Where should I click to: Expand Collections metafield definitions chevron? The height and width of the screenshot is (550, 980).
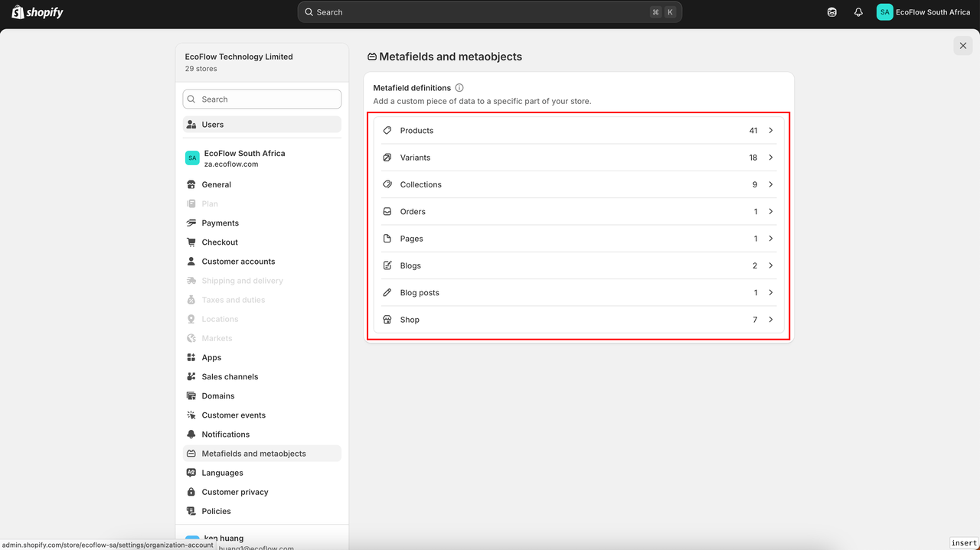tap(770, 184)
